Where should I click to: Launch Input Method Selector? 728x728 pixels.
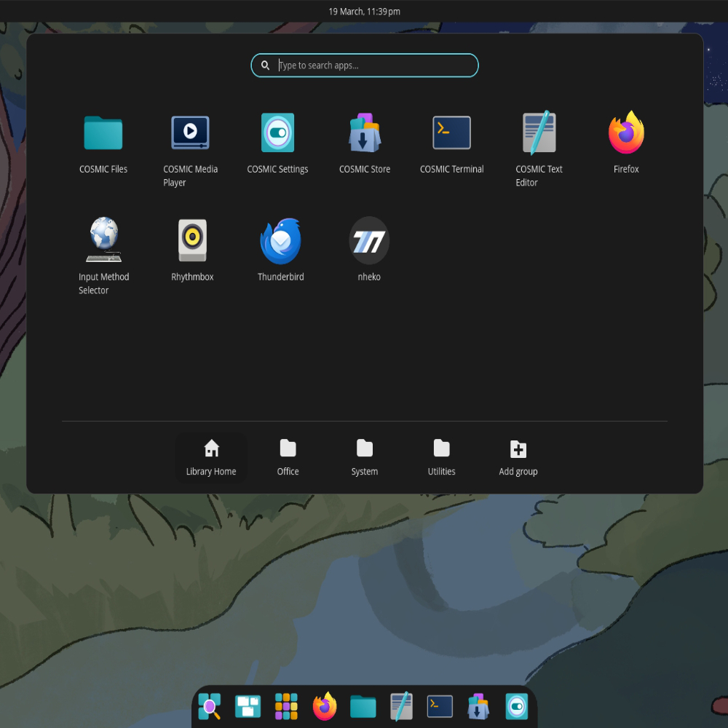[x=103, y=256]
